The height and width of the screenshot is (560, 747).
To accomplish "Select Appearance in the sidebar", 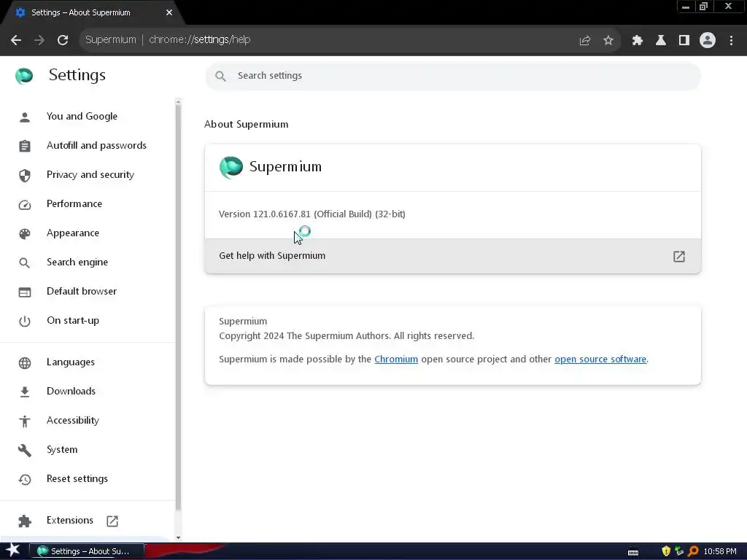I will 73,233.
